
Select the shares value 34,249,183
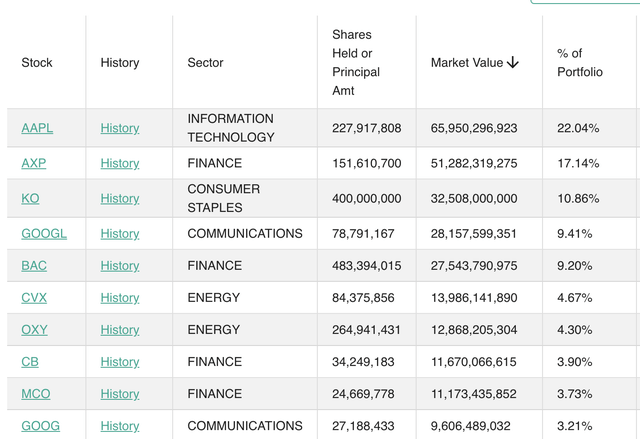[x=363, y=361]
